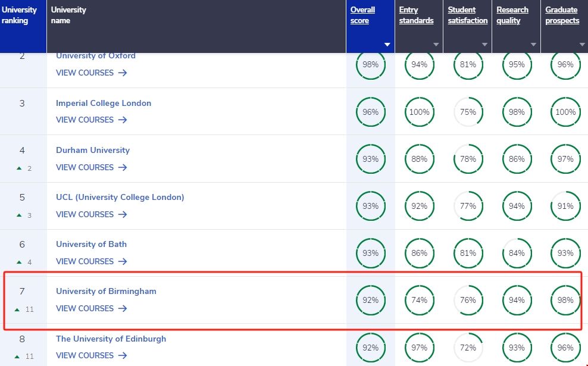588x366 pixels.
Task: Click the Research quality sort arrow
Action: (x=534, y=45)
